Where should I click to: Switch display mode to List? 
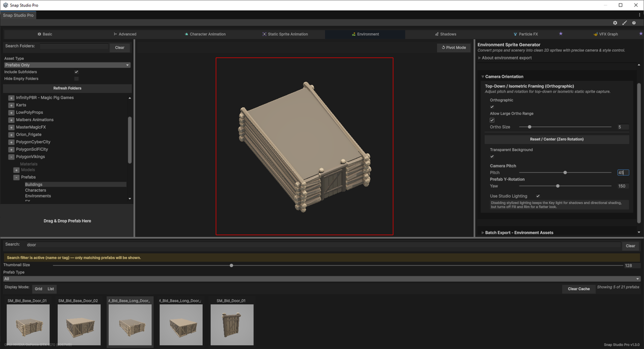[x=51, y=289]
